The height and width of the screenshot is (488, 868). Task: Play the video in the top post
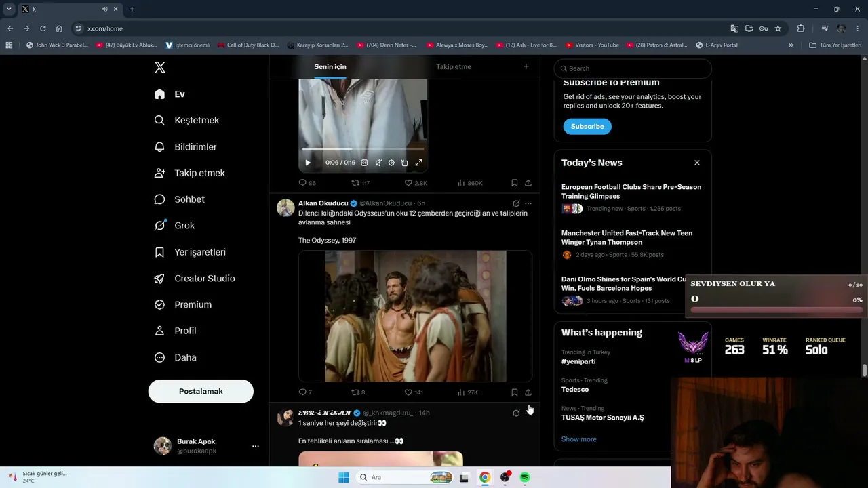[308, 163]
